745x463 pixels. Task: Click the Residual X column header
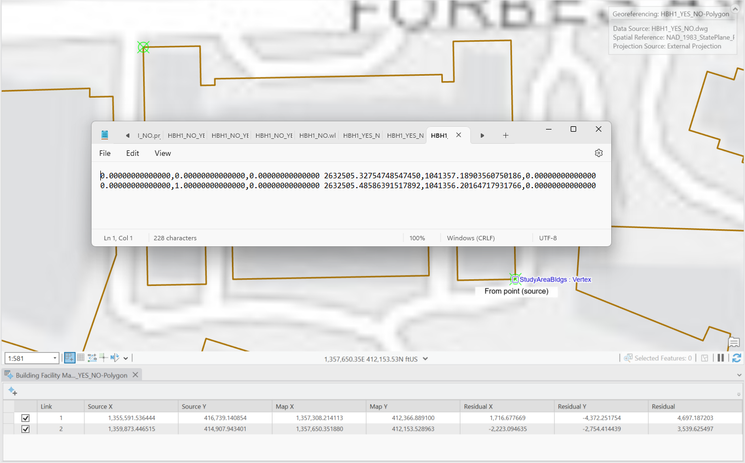pyautogui.click(x=507, y=406)
